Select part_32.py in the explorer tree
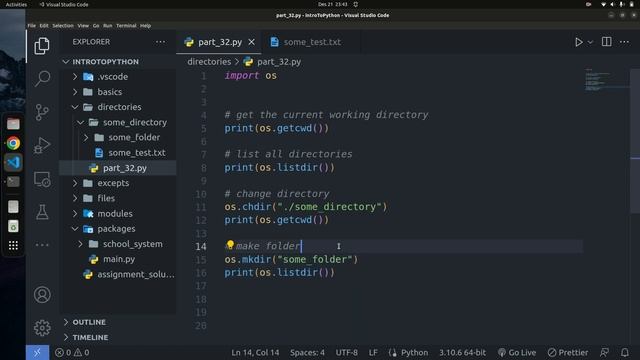Image resolution: width=640 pixels, height=360 pixels. (118, 168)
